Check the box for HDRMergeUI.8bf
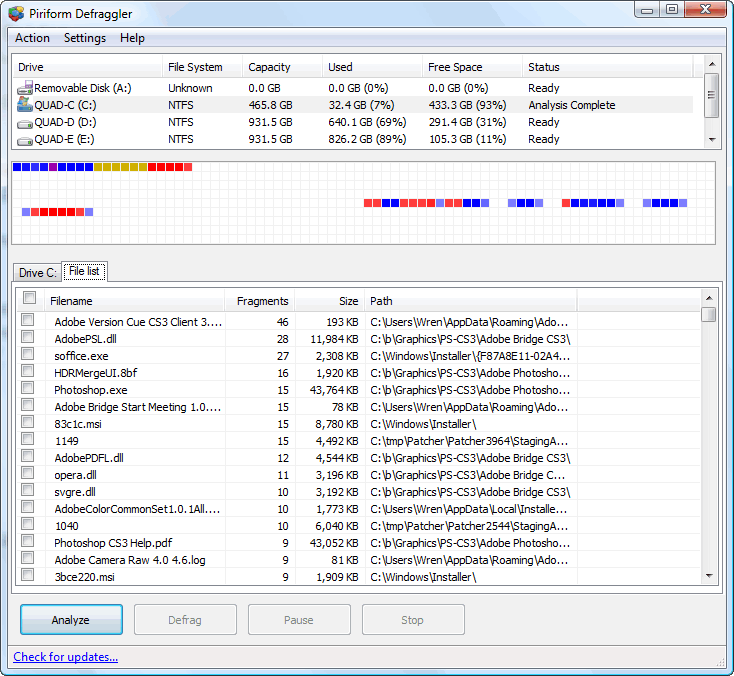This screenshot has width=734, height=676. tap(28, 371)
